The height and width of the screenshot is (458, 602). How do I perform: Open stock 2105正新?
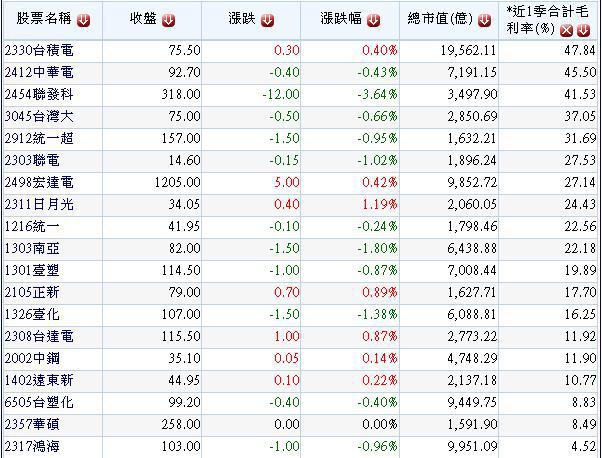coord(32,292)
